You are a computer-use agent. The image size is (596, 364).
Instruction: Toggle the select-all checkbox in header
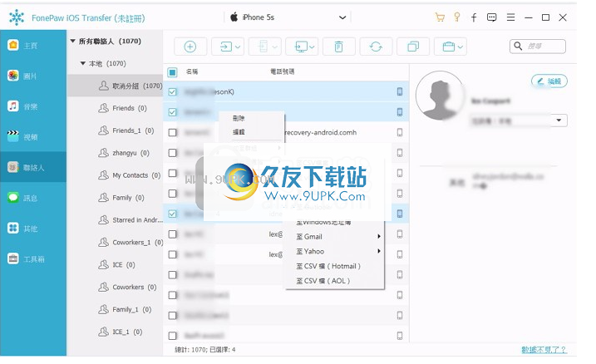click(x=172, y=72)
